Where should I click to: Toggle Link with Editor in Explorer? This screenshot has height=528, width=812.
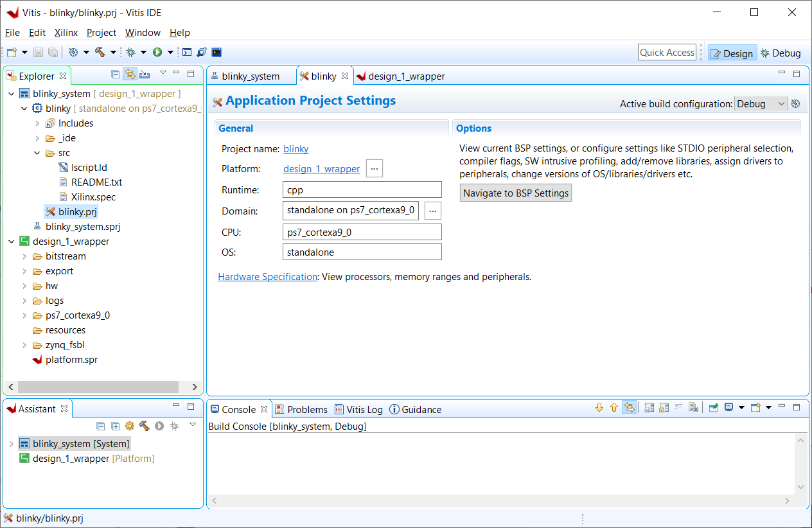130,74
